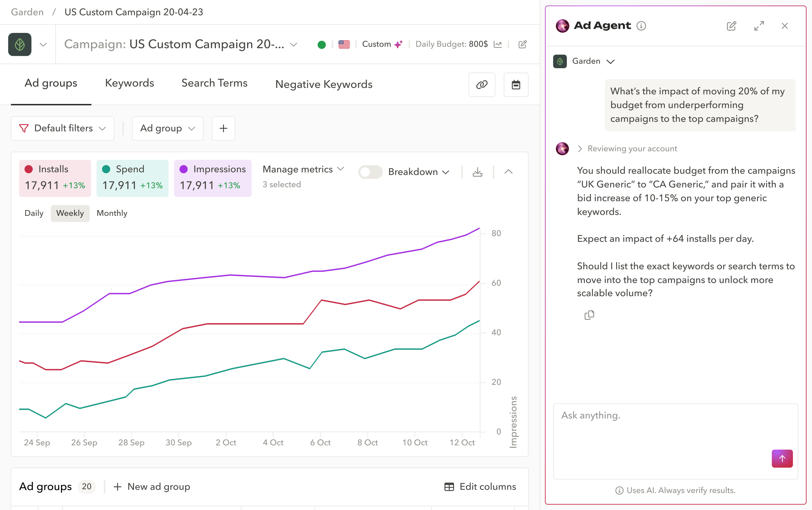Start a new Ad Agent chat
This screenshot has height=510, width=812.
pos(731,26)
